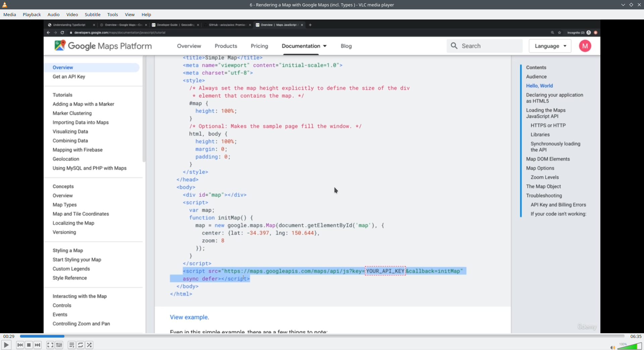Image resolution: width=644 pixels, height=350 pixels.
Task: Toggle the total time 06:35 display
Action: click(x=636, y=336)
